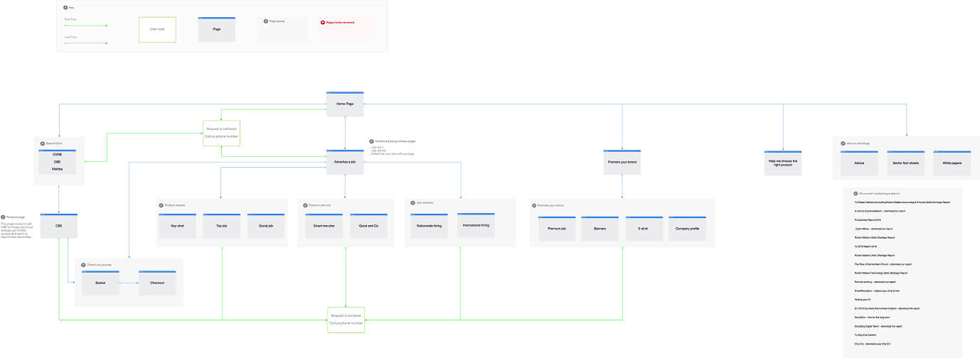This screenshot has width=980, height=358.
Task: Select the 'Advertise a job' page box
Action: (345, 162)
